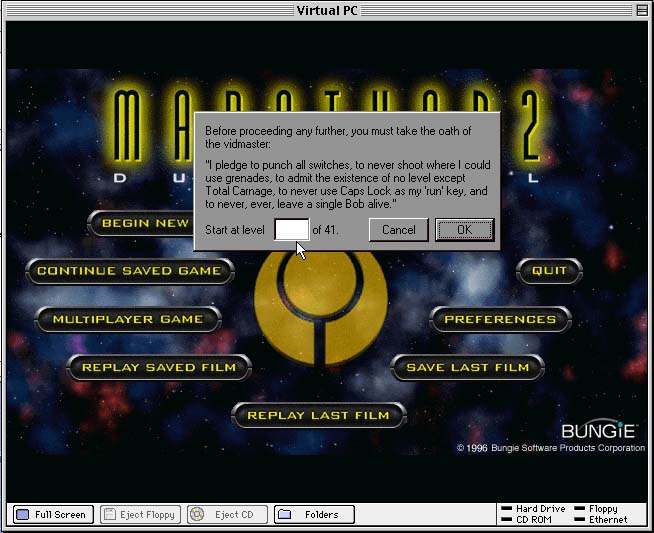Click the Start at level input field
The height and width of the screenshot is (533, 654).
pos(291,230)
